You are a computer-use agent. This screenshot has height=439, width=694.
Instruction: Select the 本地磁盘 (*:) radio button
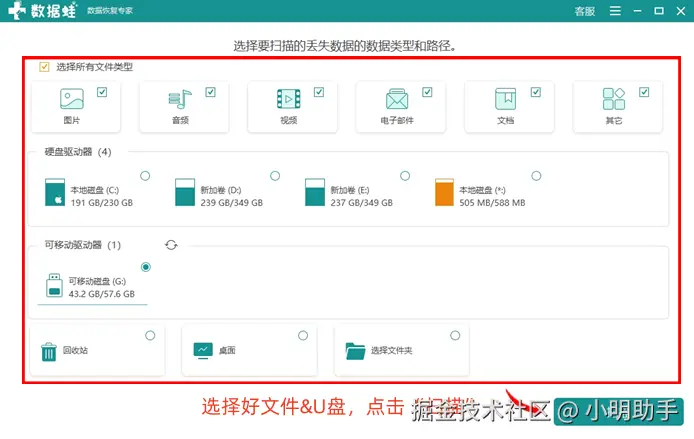(536, 176)
